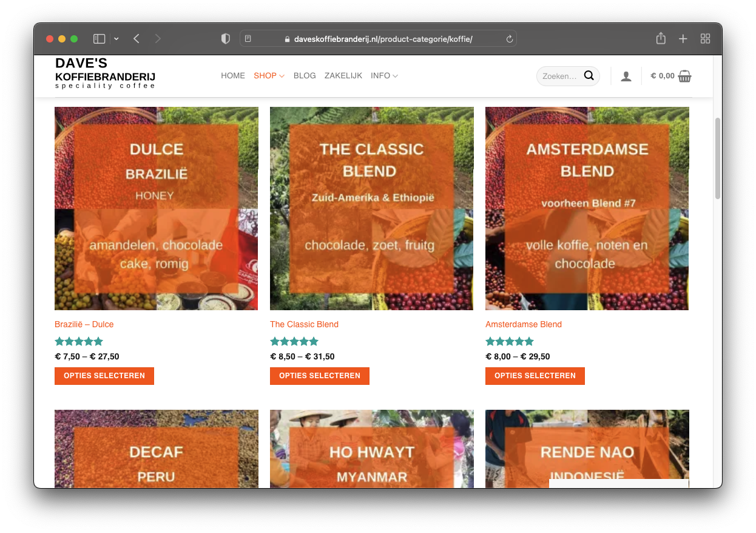This screenshot has width=756, height=533.
Task: Open the account user icon
Action: 626,76
